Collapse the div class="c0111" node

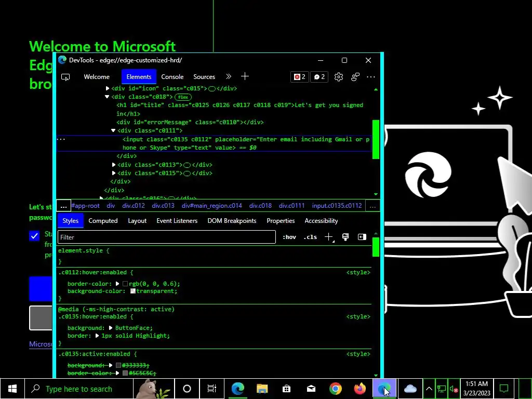(x=113, y=130)
